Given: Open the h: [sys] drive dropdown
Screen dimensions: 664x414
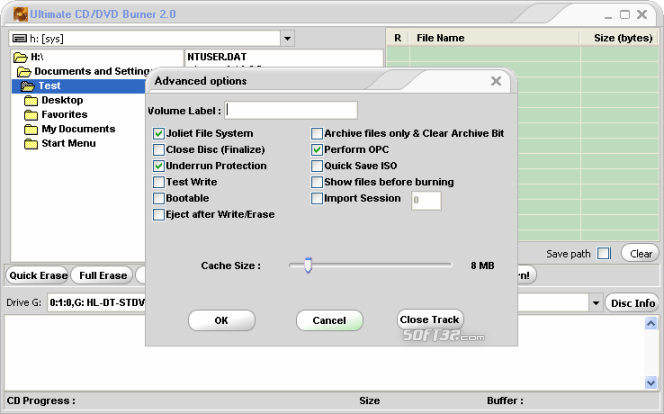Looking at the screenshot, I should [x=288, y=39].
